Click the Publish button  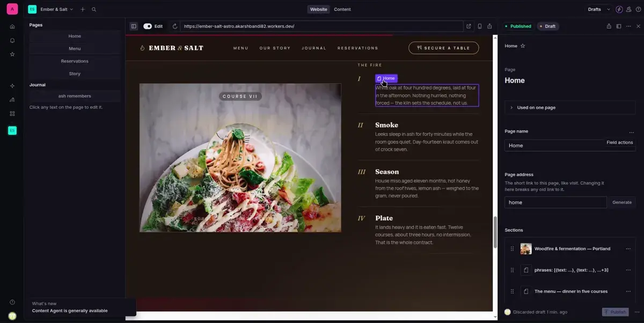(x=614, y=312)
